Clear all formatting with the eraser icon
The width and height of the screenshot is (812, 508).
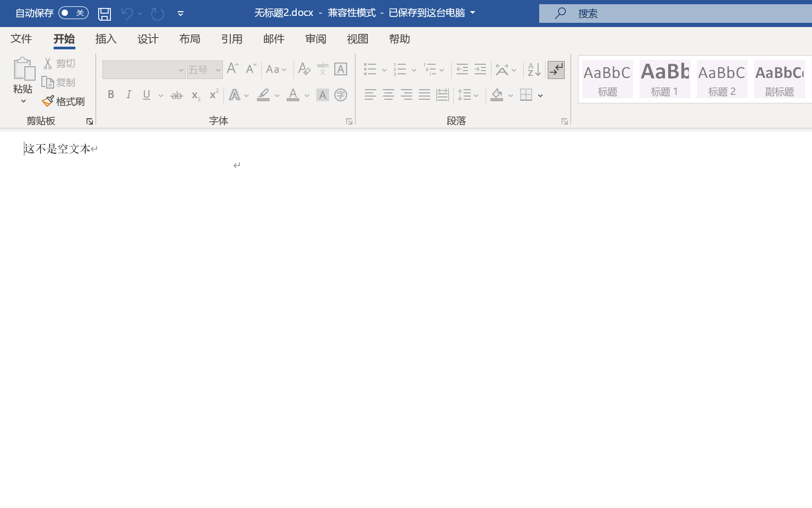tap(304, 69)
